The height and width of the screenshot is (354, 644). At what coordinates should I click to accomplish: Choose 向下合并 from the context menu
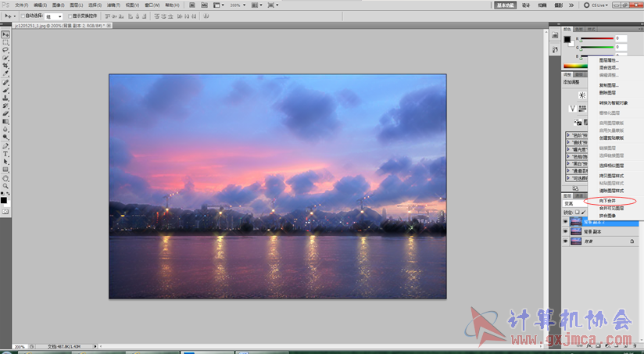(607, 201)
